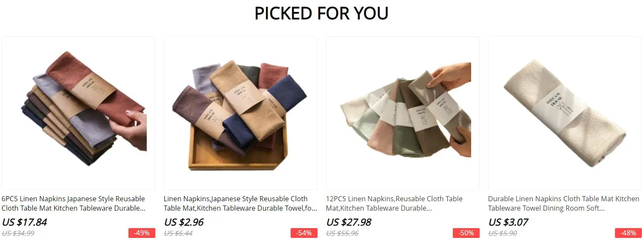
Task: Click the crossed-out US $6.44 original price
Action: 178,233
